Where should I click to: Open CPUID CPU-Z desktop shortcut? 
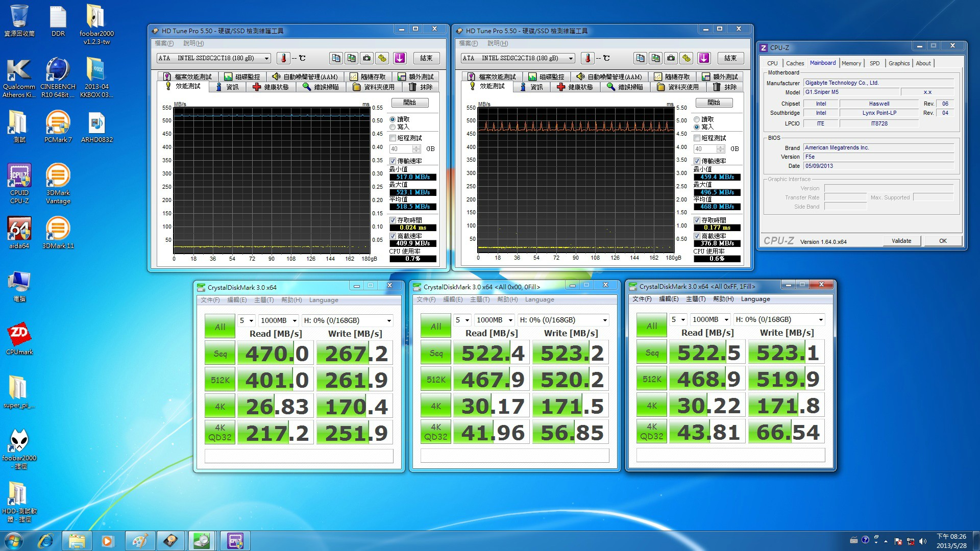[x=19, y=184]
